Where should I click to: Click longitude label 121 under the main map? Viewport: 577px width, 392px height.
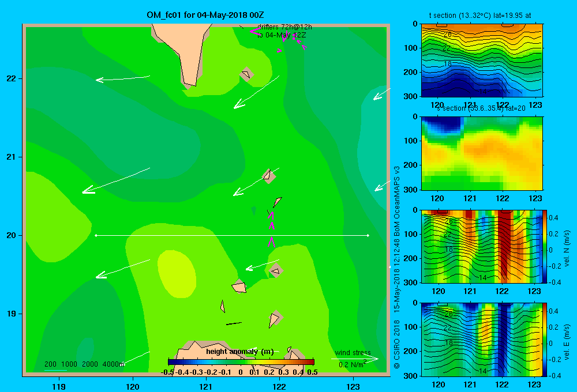pos(206,386)
